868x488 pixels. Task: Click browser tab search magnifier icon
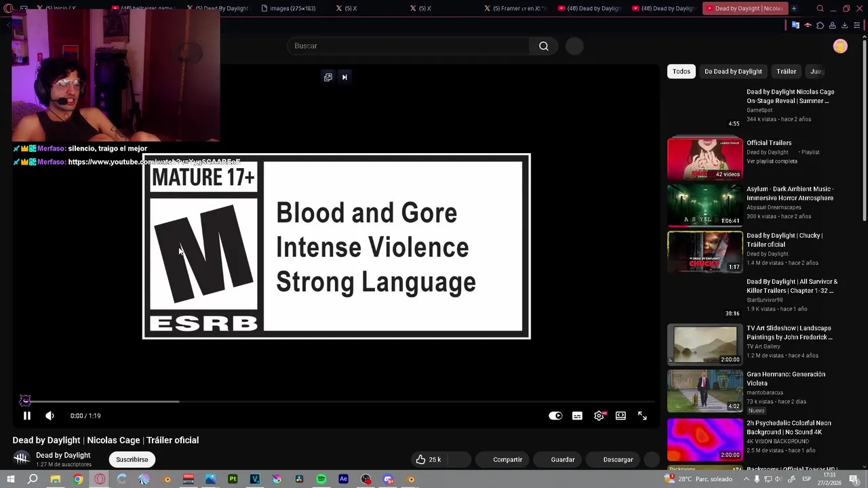pos(820,8)
